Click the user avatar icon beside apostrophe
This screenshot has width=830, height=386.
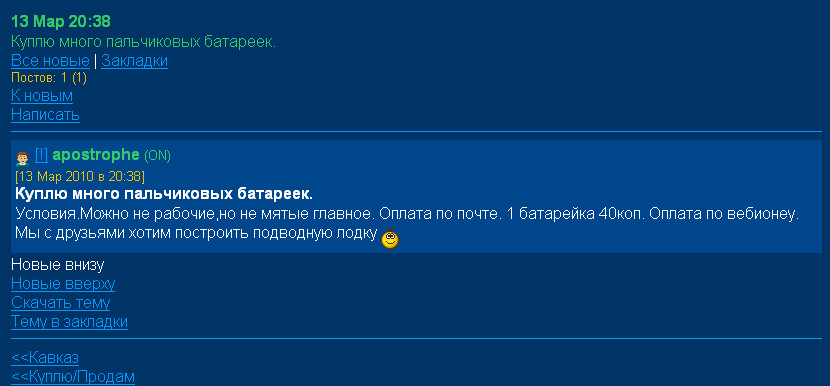[22, 158]
